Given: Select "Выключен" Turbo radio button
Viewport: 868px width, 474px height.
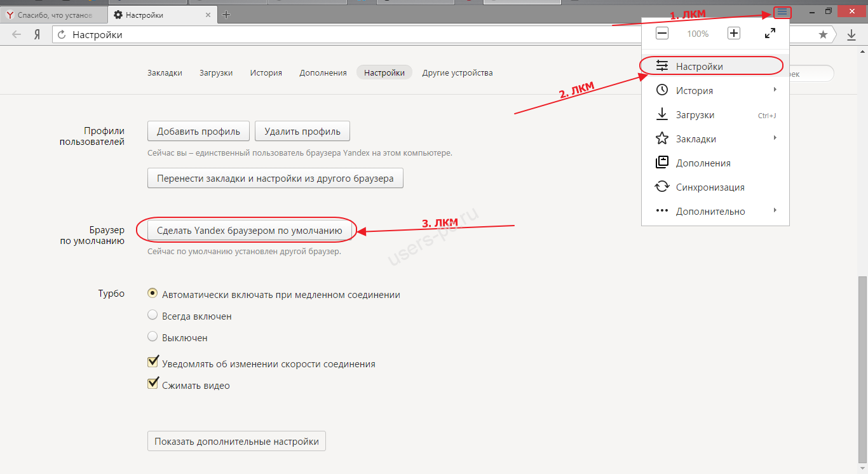Looking at the screenshot, I should point(153,337).
